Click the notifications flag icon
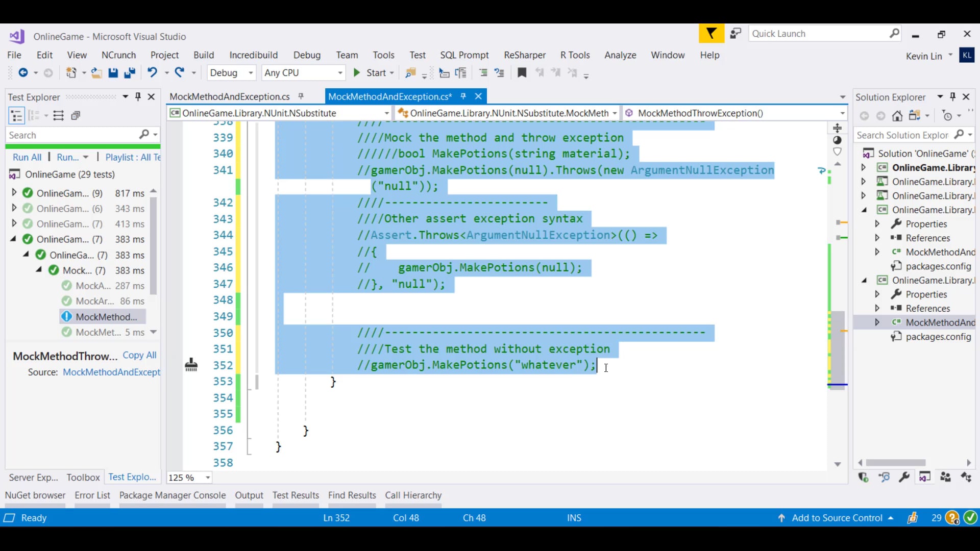Screen dimensions: 980x551 (711, 34)
